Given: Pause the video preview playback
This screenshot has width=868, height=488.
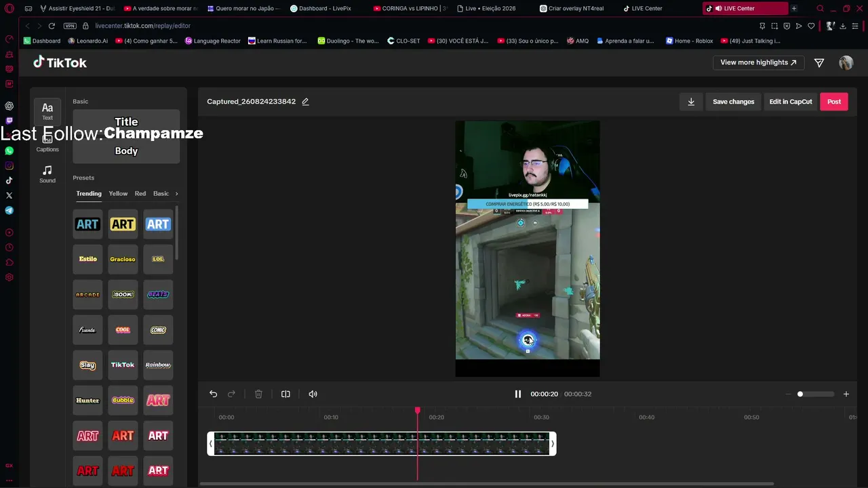Looking at the screenshot, I should pos(518,394).
